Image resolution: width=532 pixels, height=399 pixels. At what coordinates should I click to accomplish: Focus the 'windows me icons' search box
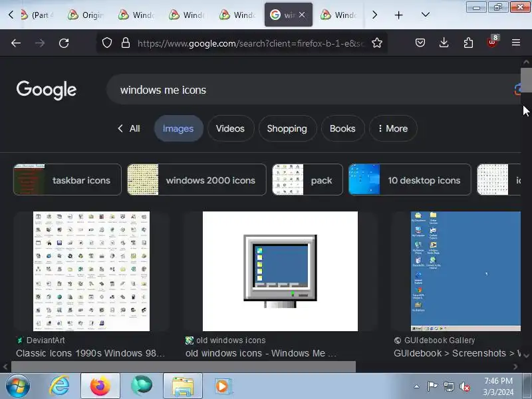click(312, 90)
